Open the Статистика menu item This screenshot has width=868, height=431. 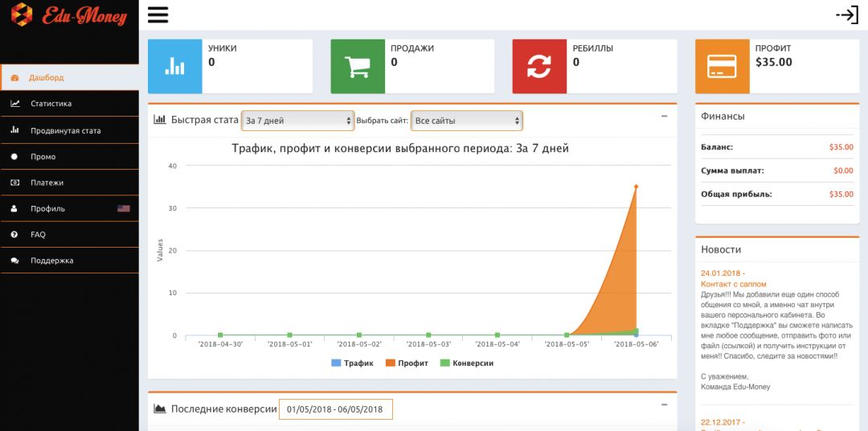[69, 104]
